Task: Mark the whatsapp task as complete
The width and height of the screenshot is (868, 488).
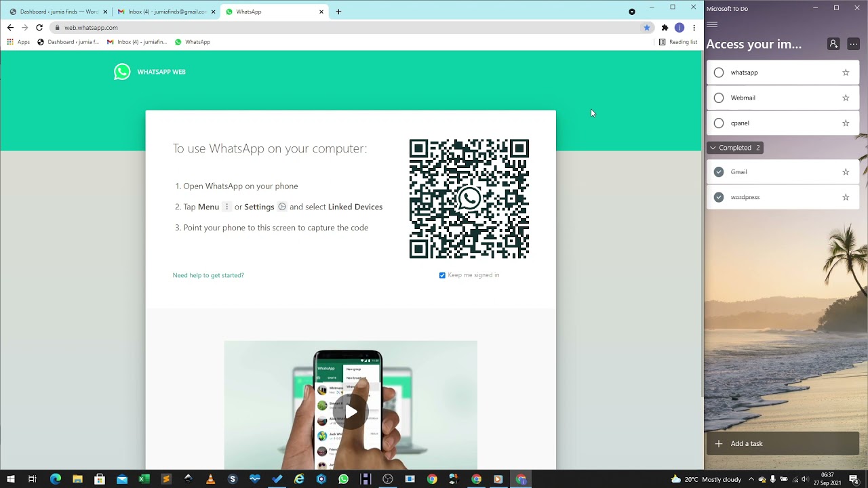Action: (x=719, y=73)
